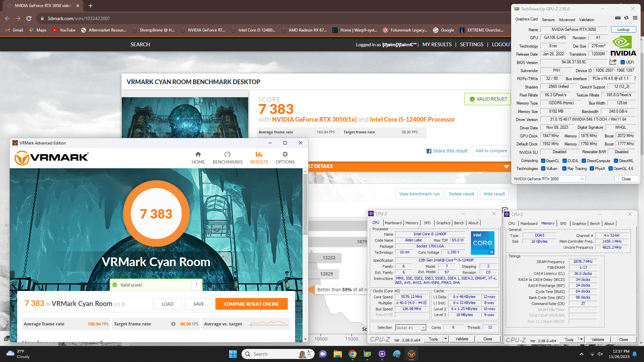Open BENCHMARKS in VRMark
Screen dimensions: 644x362
[x=227, y=158]
